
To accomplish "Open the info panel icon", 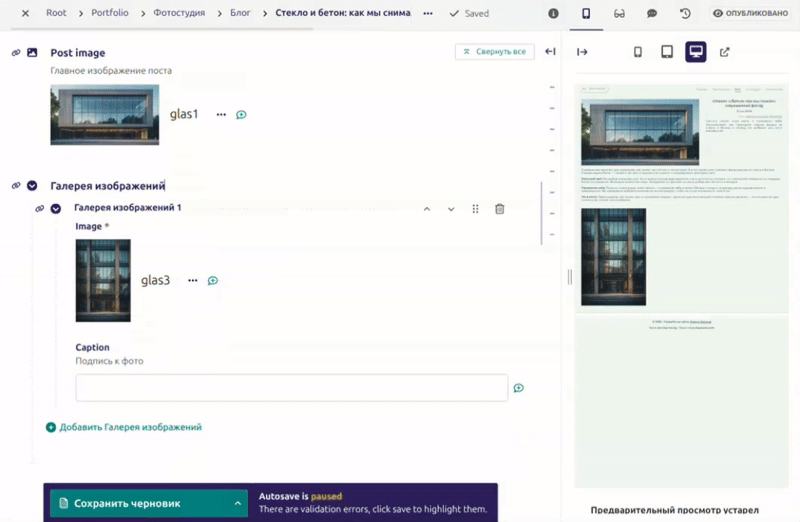I will pos(553,13).
